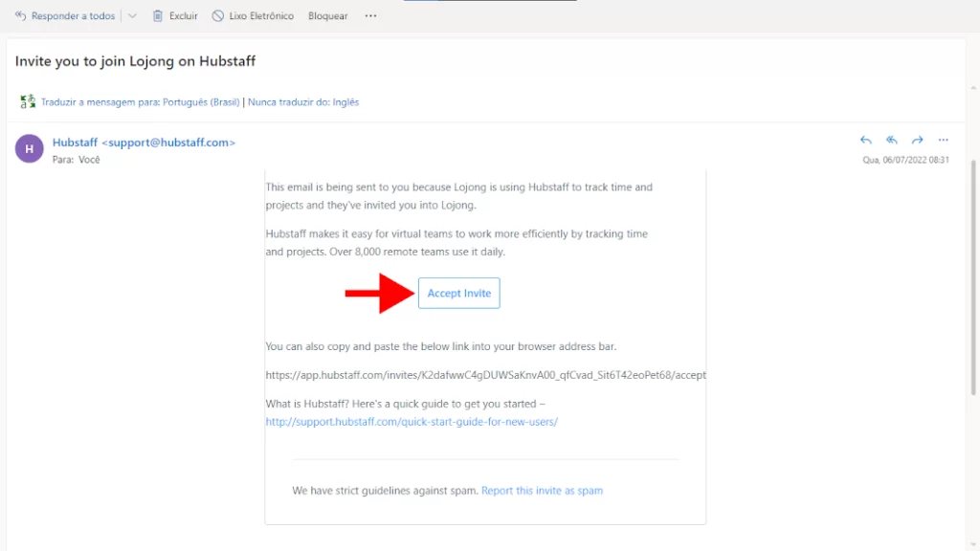The height and width of the screenshot is (551, 980).
Task: Click the translate icon
Action: point(28,101)
